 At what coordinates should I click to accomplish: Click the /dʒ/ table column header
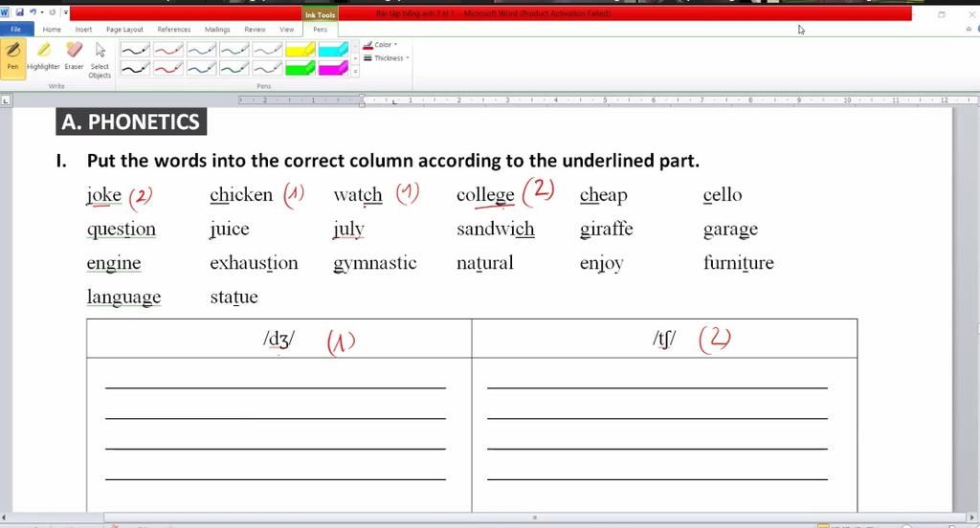pos(278,340)
